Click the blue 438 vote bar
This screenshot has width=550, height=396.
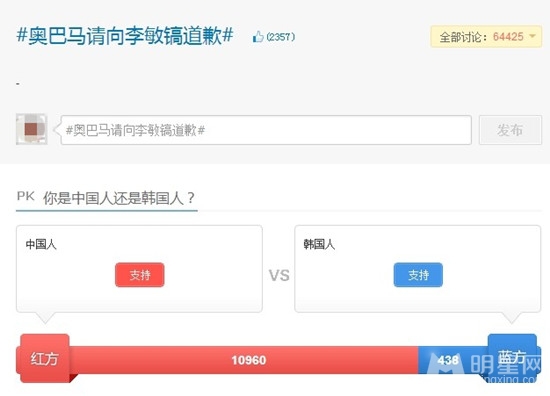click(x=453, y=360)
